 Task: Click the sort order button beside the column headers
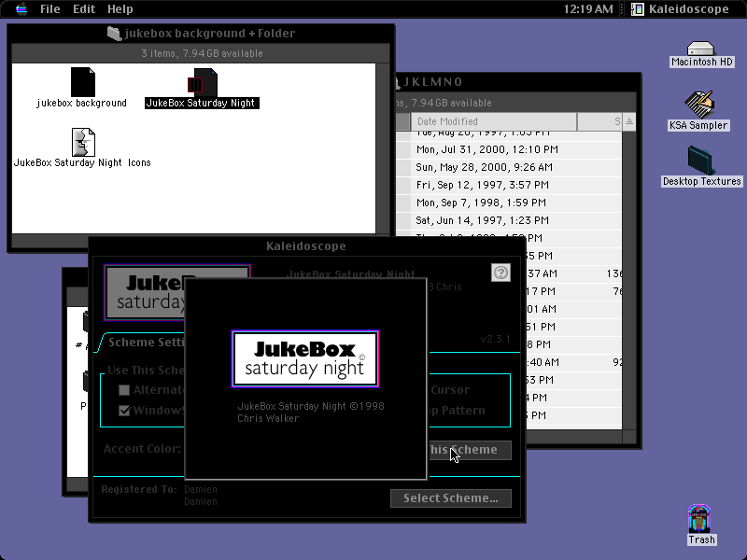[628, 121]
